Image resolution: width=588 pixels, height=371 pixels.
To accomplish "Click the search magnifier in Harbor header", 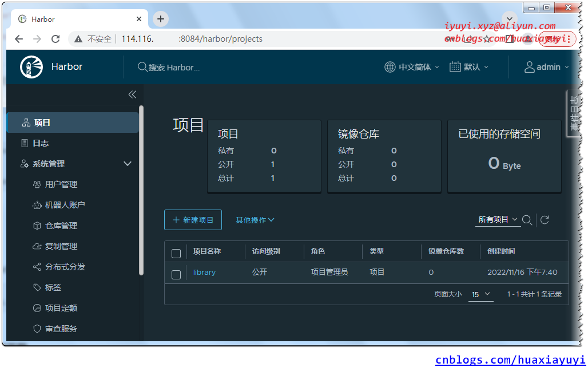I will 142,67.
